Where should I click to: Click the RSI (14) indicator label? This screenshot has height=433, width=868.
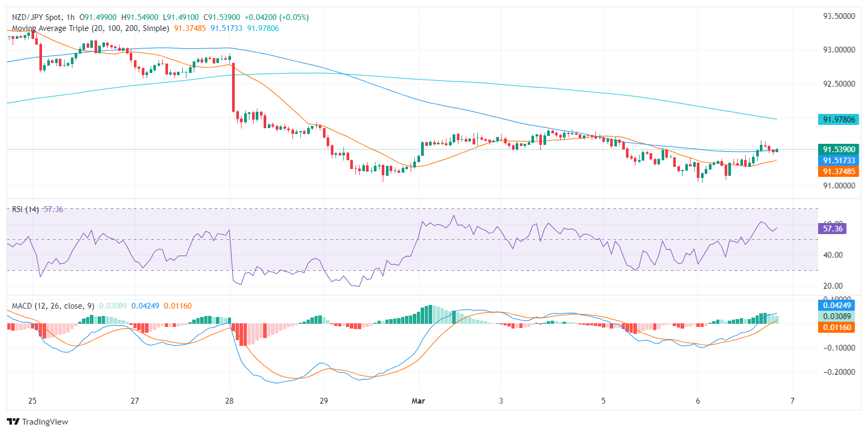point(25,209)
